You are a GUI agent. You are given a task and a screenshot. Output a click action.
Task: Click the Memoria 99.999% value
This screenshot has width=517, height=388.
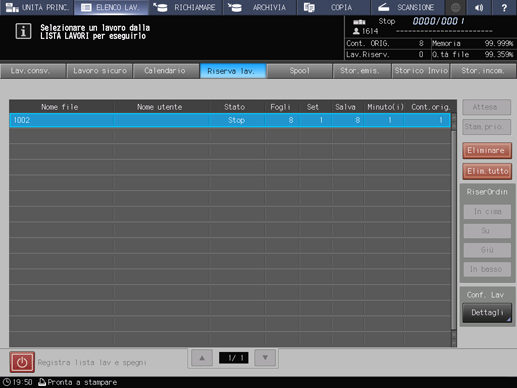499,44
